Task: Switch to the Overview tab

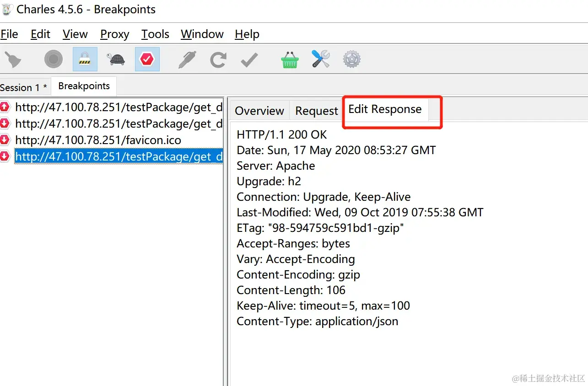Action: click(x=259, y=111)
